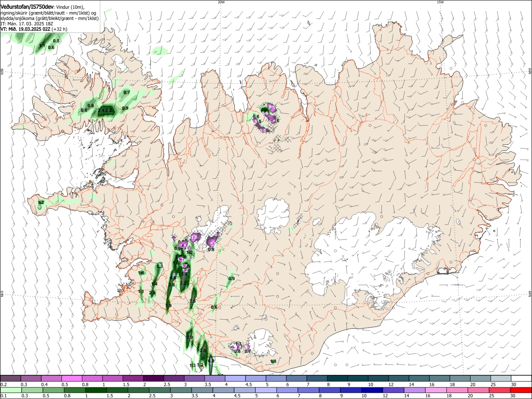Click the 15W longitude label

point(440,2)
